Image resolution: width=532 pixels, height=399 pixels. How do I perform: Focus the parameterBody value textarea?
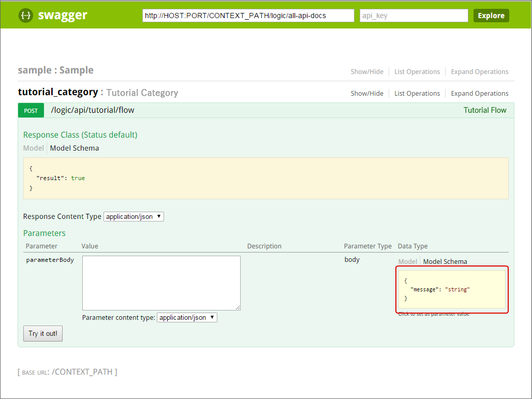161,283
